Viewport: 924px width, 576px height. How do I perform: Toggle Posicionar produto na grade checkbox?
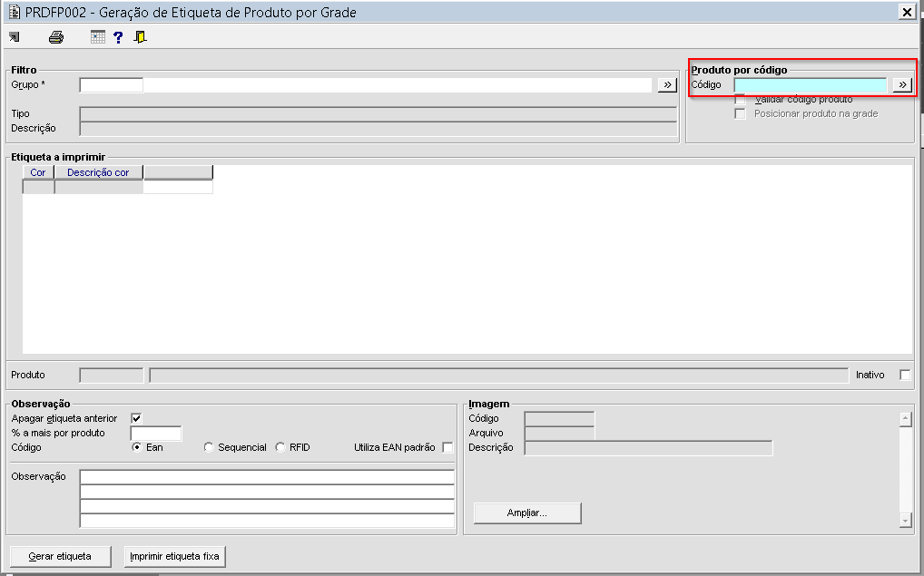(x=740, y=113)
